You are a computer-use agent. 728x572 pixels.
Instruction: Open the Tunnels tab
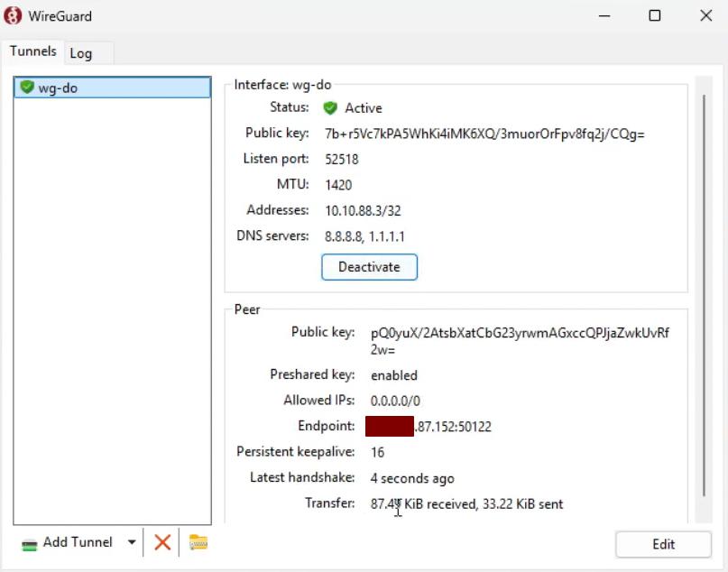coord(33,51)
